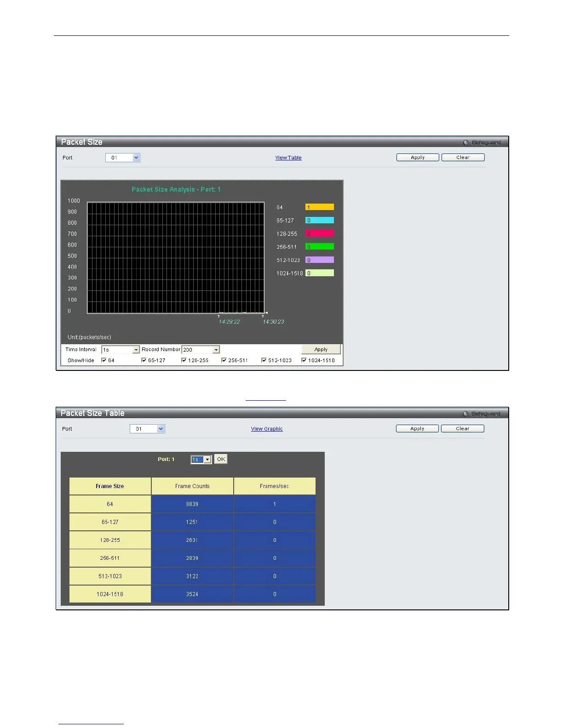Click the 128-255 frame size row cell
Screen dimensions: 563x728
pyautogui.click(x=110, y=540)
